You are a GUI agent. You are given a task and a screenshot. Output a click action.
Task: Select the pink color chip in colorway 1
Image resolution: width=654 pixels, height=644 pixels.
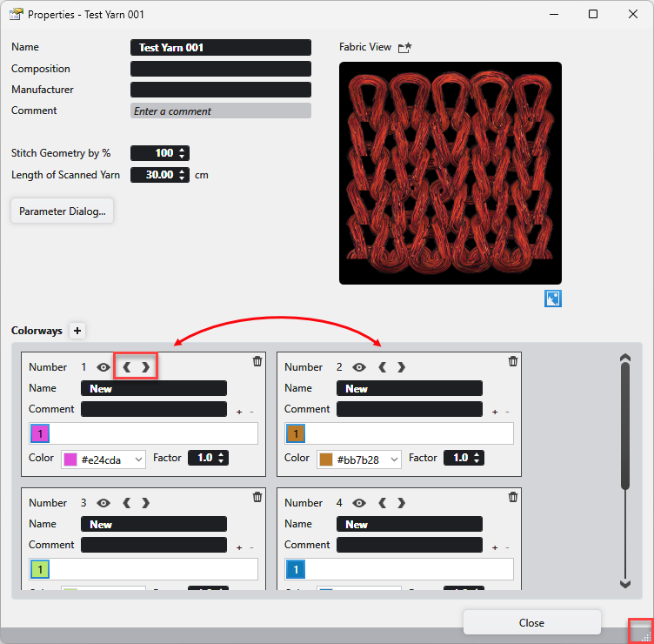[40, 433]
